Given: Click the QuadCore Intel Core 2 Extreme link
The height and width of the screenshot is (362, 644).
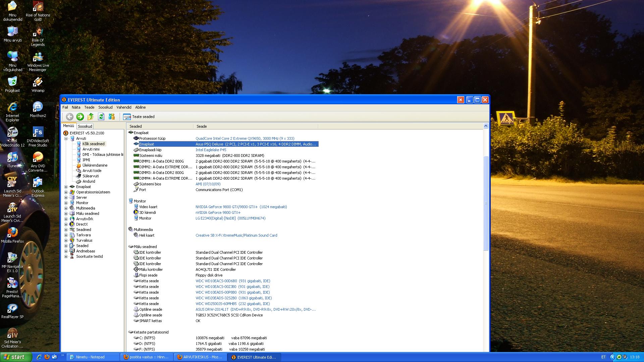Looking at the screenshot, I should coord(245,138).
